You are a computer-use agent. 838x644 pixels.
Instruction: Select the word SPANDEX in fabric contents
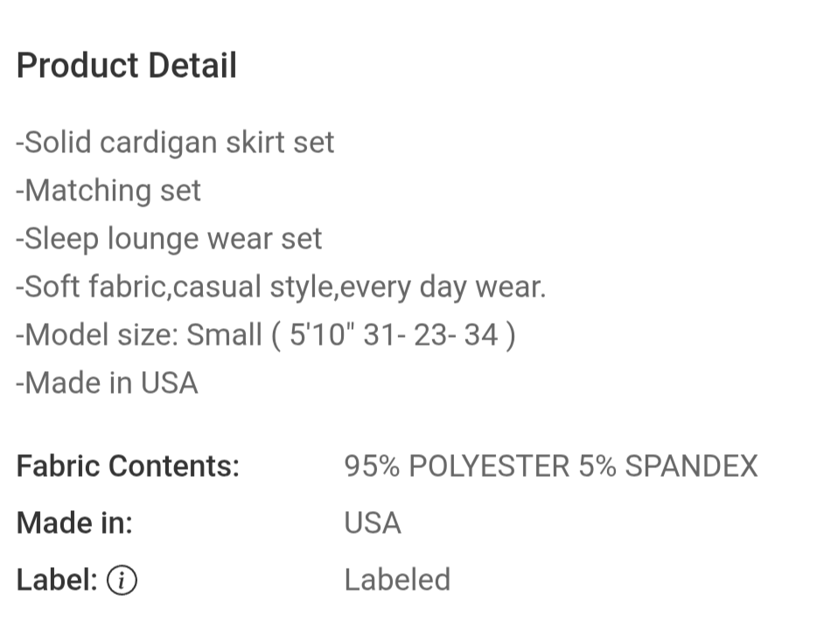tap(692, 466)
